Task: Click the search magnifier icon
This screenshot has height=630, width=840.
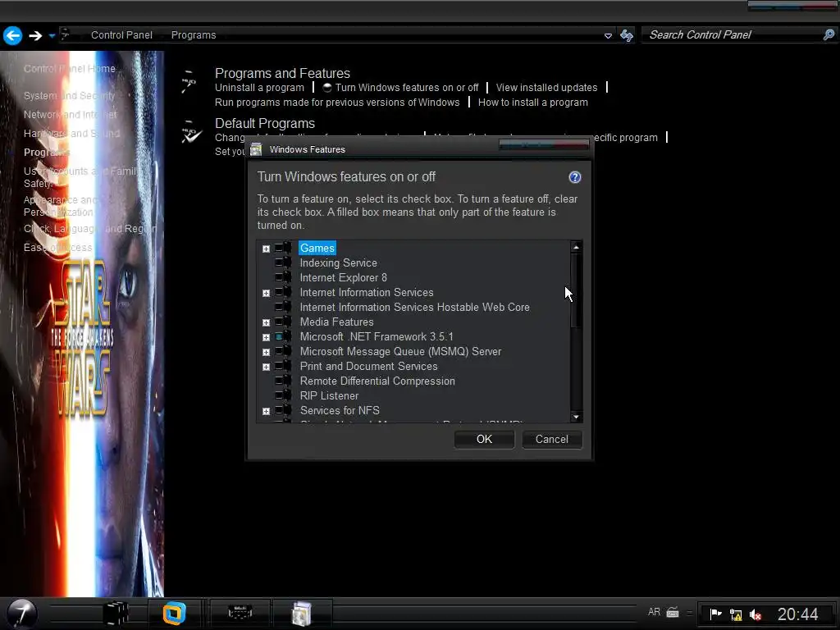Action: point(829,34)
